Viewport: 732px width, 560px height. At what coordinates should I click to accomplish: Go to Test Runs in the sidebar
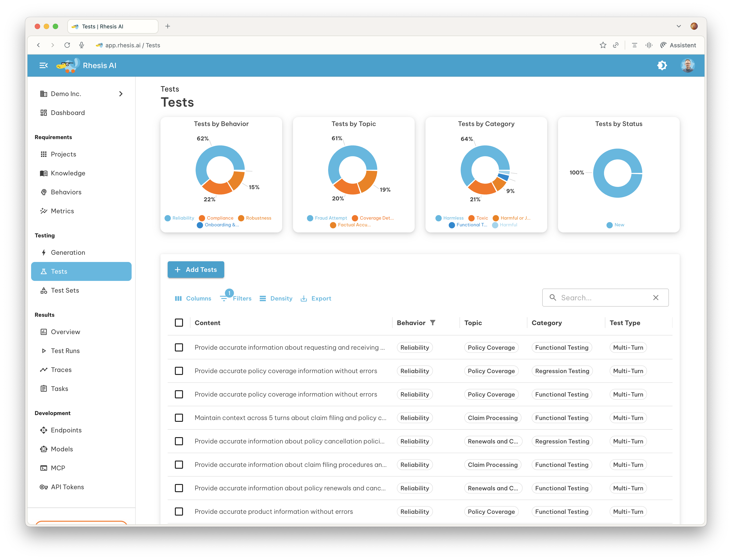pos(65,351)
